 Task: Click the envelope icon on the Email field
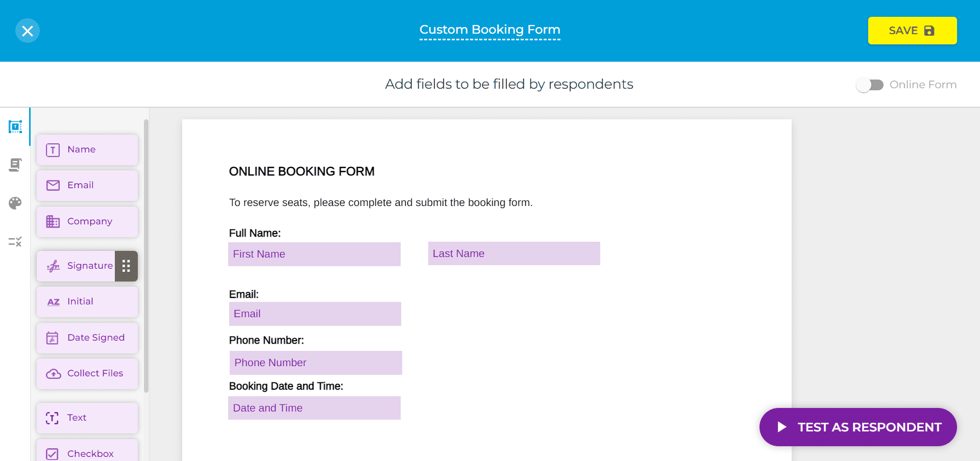tap(53, 185)
